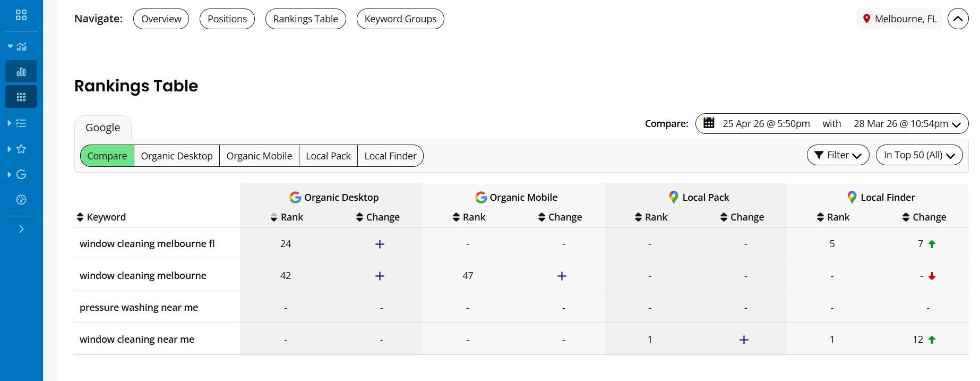Switch to the Organic Desktop view
This screenshot has width=980, height=381.
pos(176,156)
